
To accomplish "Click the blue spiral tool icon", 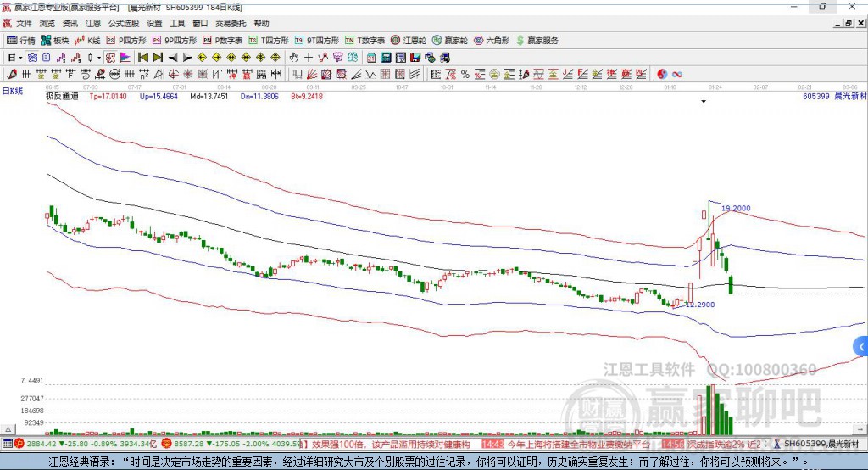I will point(85,75).
